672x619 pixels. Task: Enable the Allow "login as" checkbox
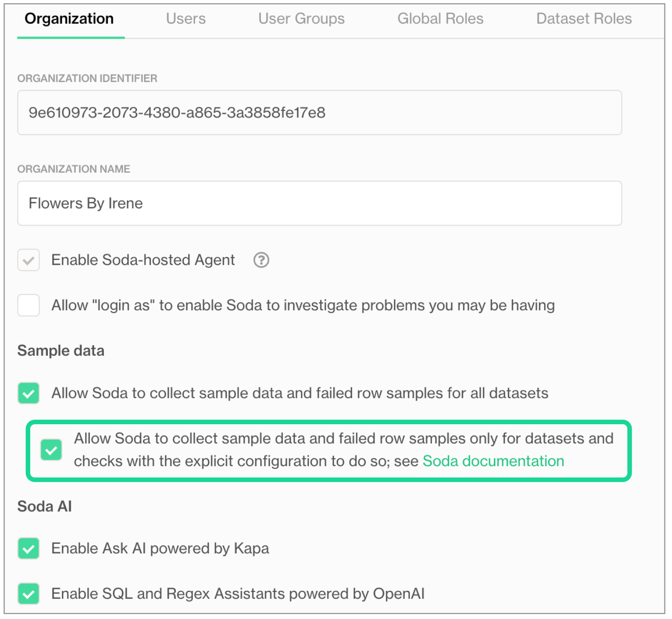[x=29, y=305]
